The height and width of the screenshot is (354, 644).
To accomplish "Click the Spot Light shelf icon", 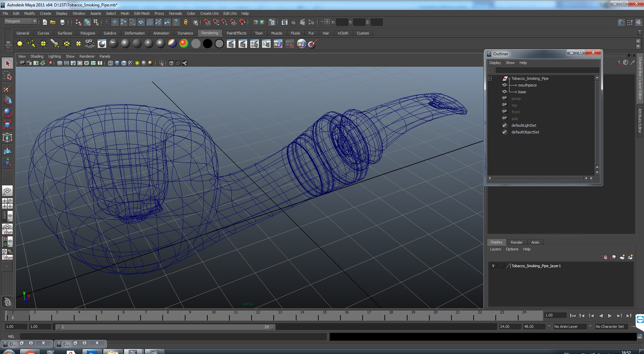I will pos(55,44).
